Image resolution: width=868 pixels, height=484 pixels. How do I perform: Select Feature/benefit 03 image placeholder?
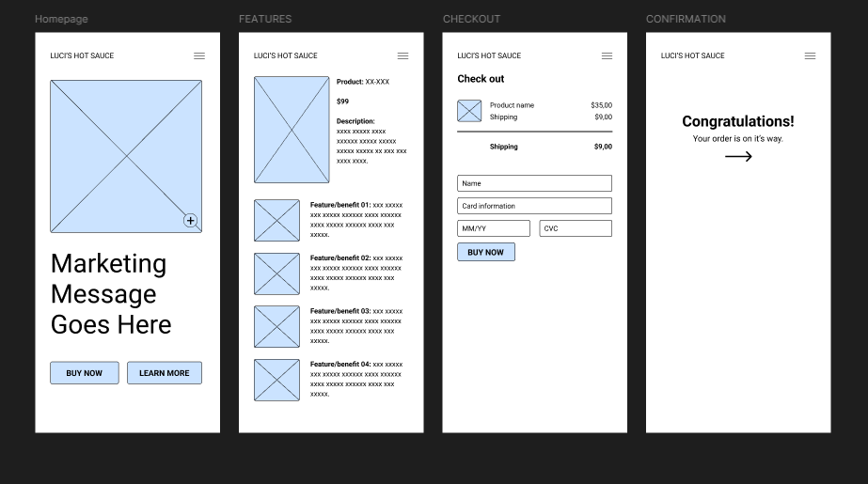point(276,327)
